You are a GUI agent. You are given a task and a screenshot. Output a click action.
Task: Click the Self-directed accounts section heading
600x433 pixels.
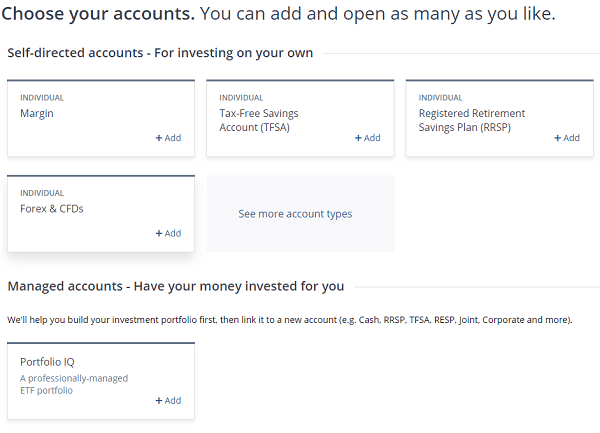(x=160, y=53)
